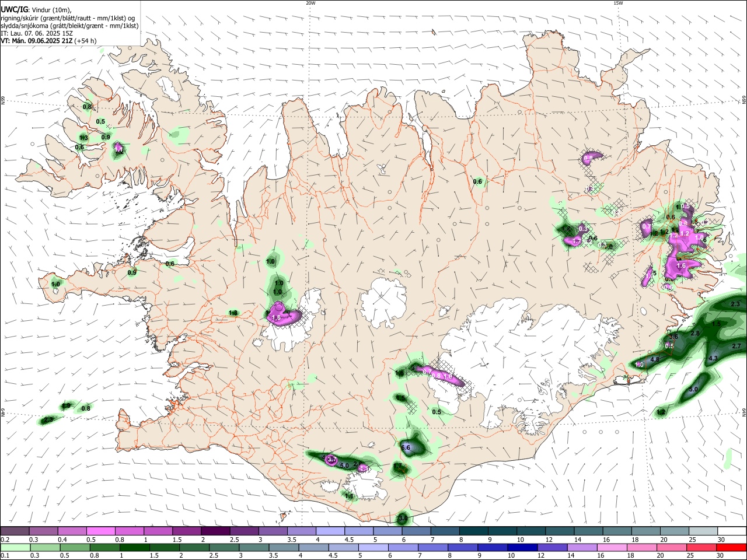Click the '1.8' value on the pink patch by Langjökull
This screenshot has width=747, height=560.
point(277,317)
